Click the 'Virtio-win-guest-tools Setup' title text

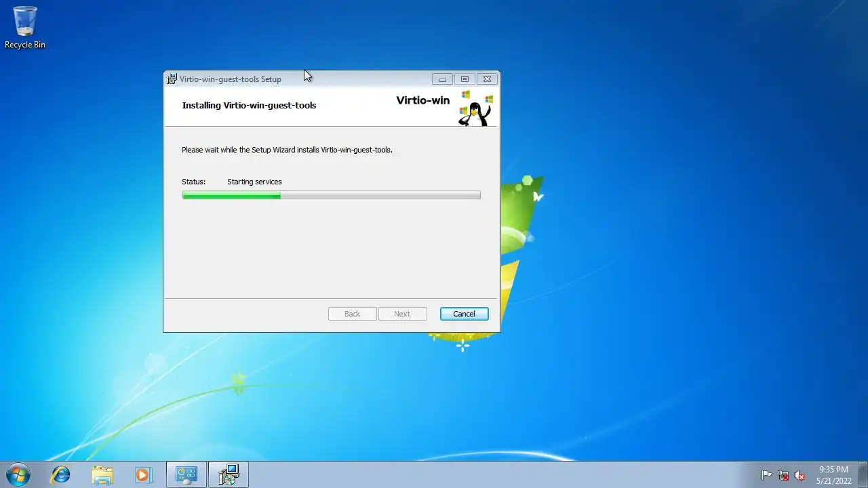coord(230,79)
